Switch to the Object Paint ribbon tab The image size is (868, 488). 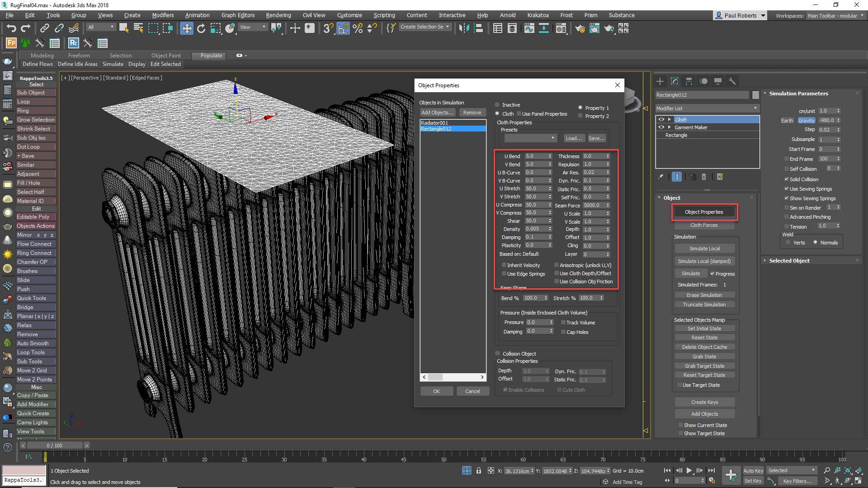tap(166, 56)
